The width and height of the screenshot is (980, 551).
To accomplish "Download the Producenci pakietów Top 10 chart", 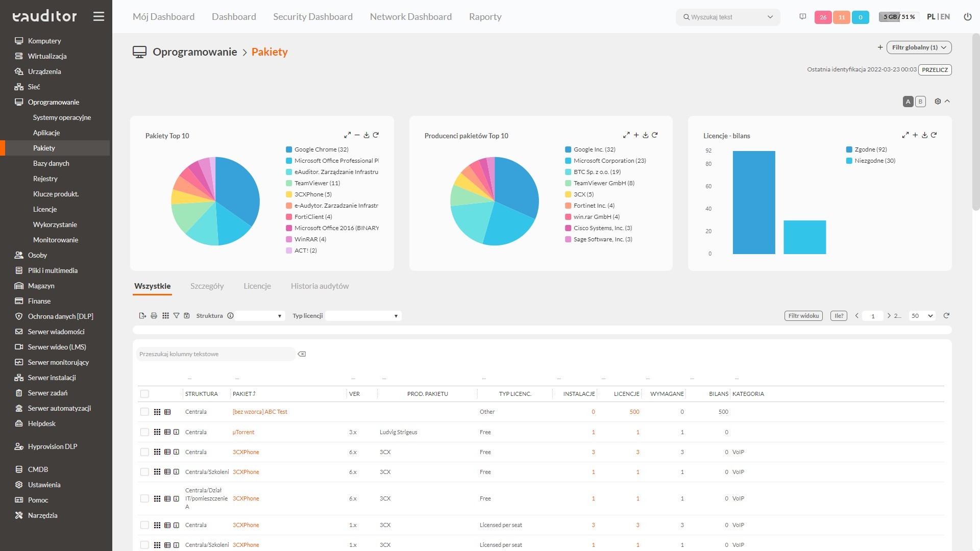I will (x=646, y=135).
